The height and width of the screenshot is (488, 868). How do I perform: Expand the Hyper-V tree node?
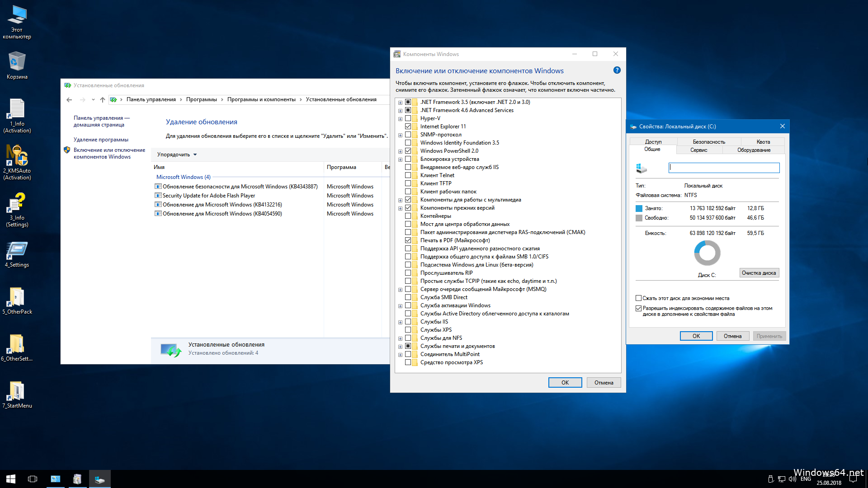400,119
